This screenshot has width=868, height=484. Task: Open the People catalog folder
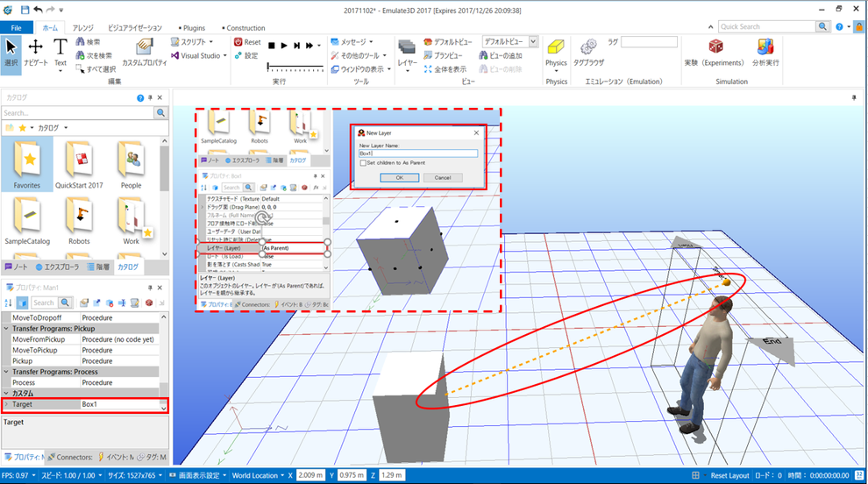pyautogui.click(x=132, y=165)
